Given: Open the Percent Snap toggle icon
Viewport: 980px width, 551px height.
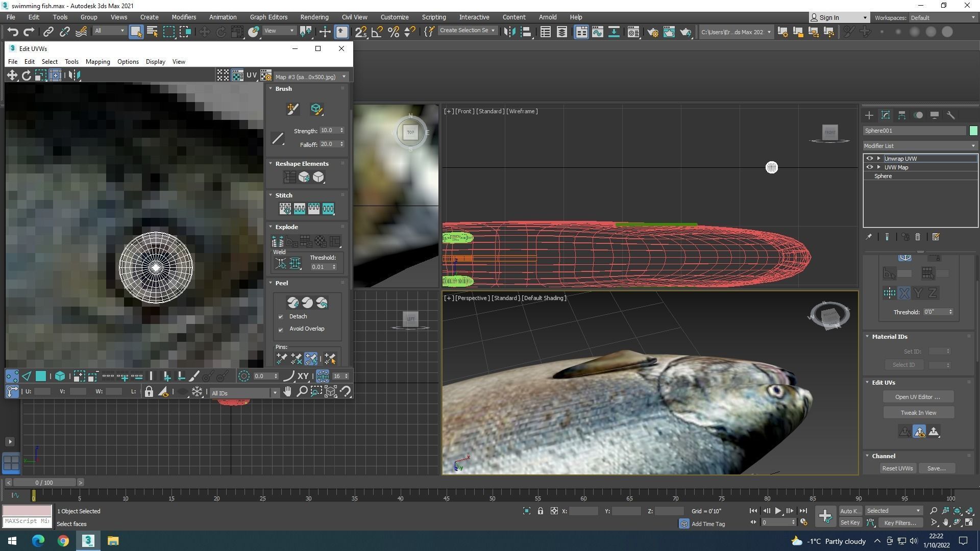Looking at the screenshot, I should 394,32.
